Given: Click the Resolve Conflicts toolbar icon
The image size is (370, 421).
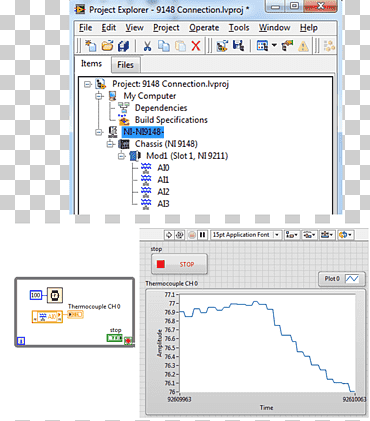Looking at the screenshot, I should [287, 46].
